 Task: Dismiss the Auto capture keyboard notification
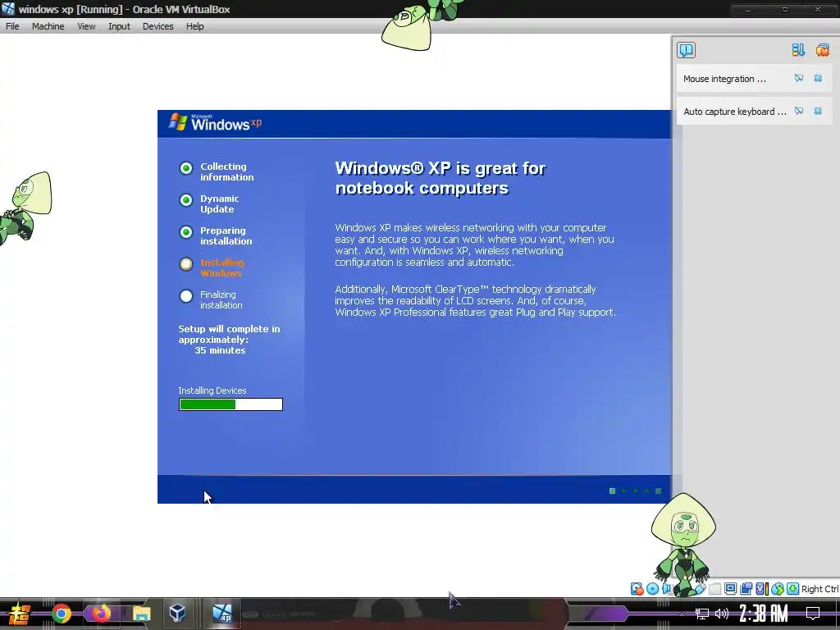pyautogui.click(x=818, y=111)
